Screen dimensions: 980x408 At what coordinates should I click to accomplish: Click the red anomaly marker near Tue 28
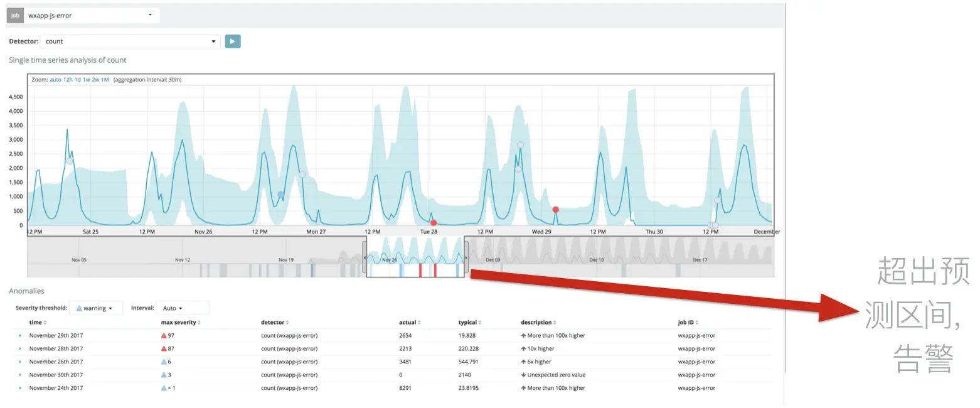click(434, 223)
